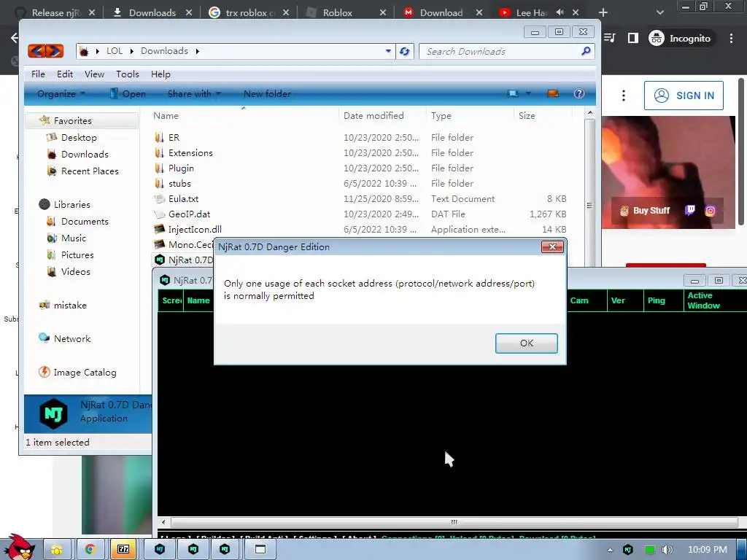Click the Chrome SIGN IN button
747x560 pixels.
click(x=684, y=96)
